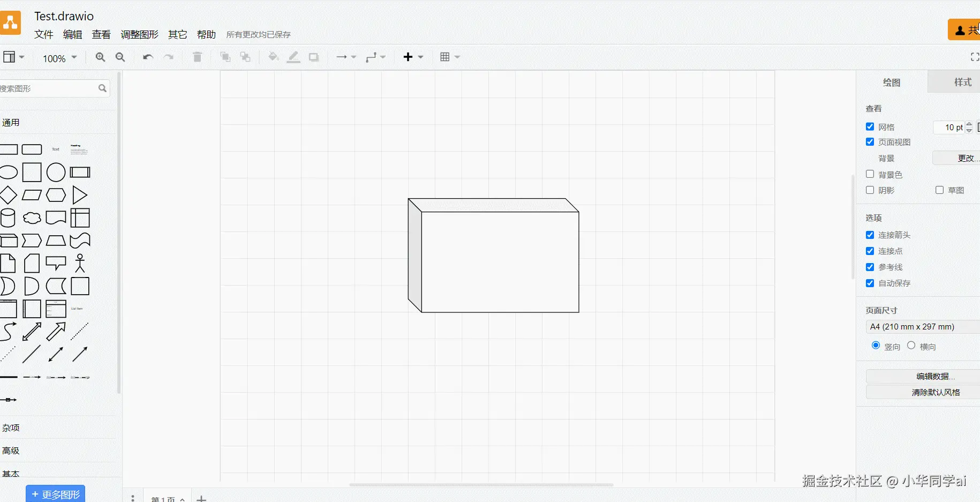980x502 pixels.
Task: Select the bidirectional block arrow shape
Action: tap(32, 332)
